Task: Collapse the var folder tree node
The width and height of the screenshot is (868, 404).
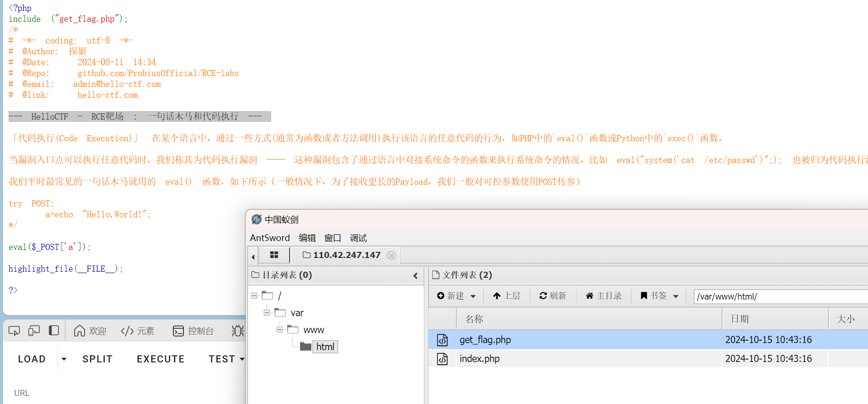Action: [x=267, y=313]
